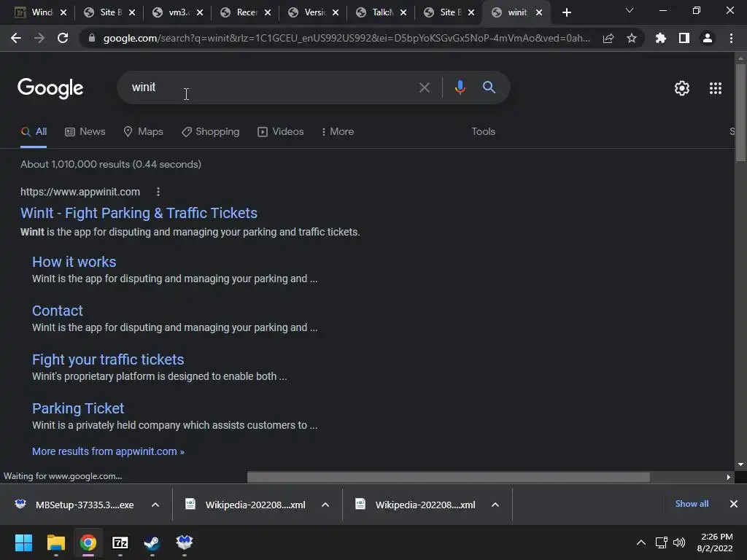Click 'Show all' downloads
This screenshot has height=560, width=747.
click(692, 504)
